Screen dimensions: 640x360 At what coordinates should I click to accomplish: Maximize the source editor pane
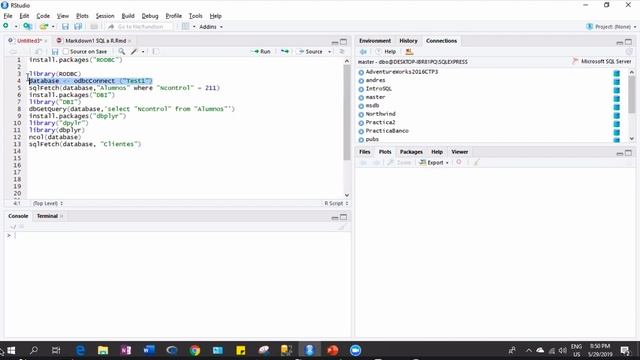tap(344, 42)
